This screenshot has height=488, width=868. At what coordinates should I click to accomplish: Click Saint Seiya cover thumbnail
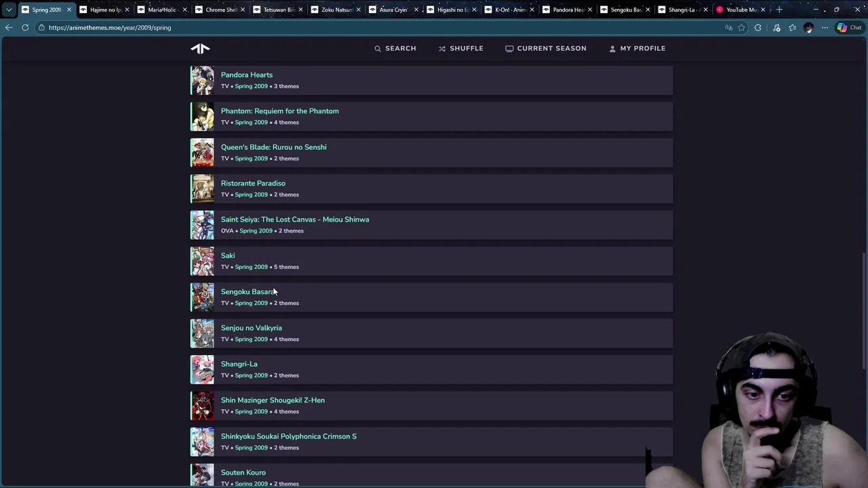(202, 225)
